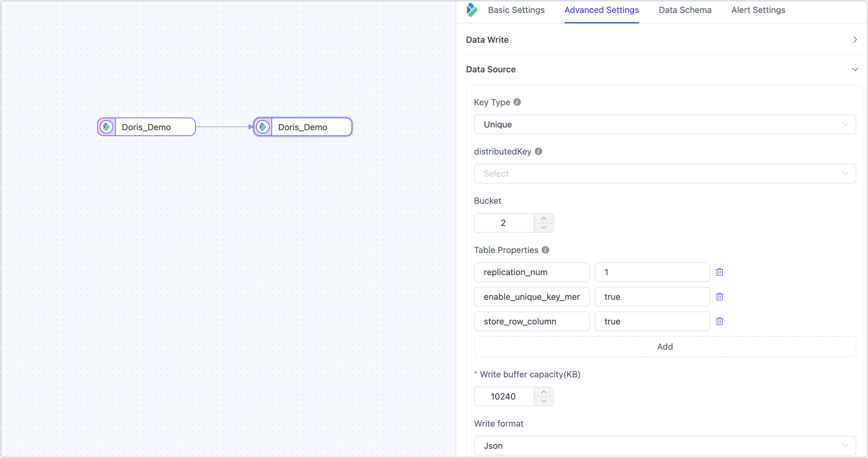Click the Doris logo in panel header
The width and height of the screenshot is (868, 458).
[x=472, y=10]
